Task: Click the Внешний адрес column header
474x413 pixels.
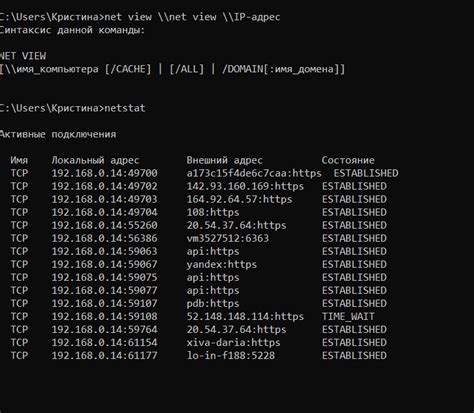Action: [224, 160]
